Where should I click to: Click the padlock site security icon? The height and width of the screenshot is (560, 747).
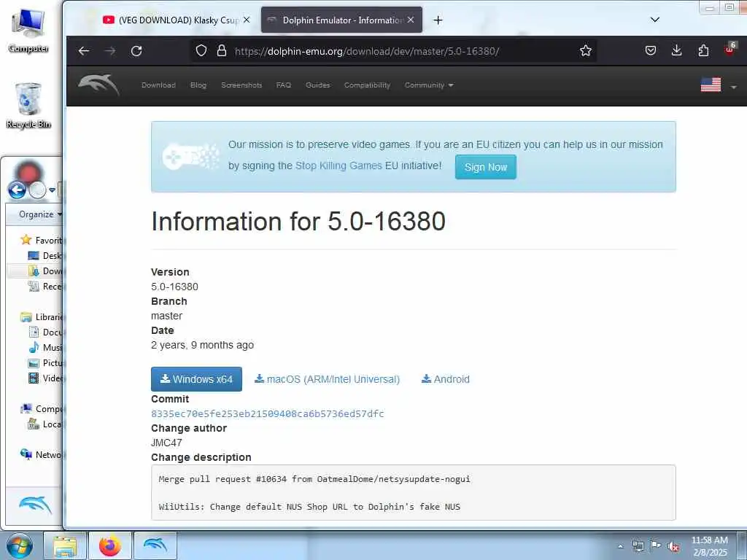coord(222,50)
